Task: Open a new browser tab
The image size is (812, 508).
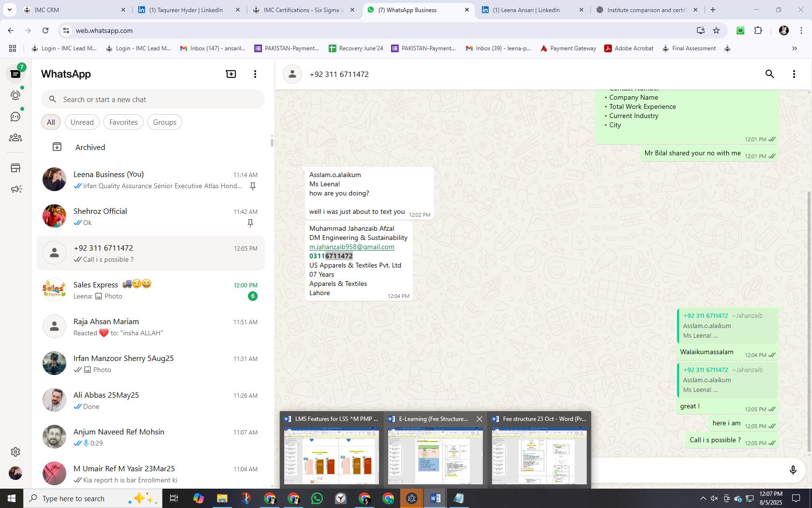Action: 713,10
